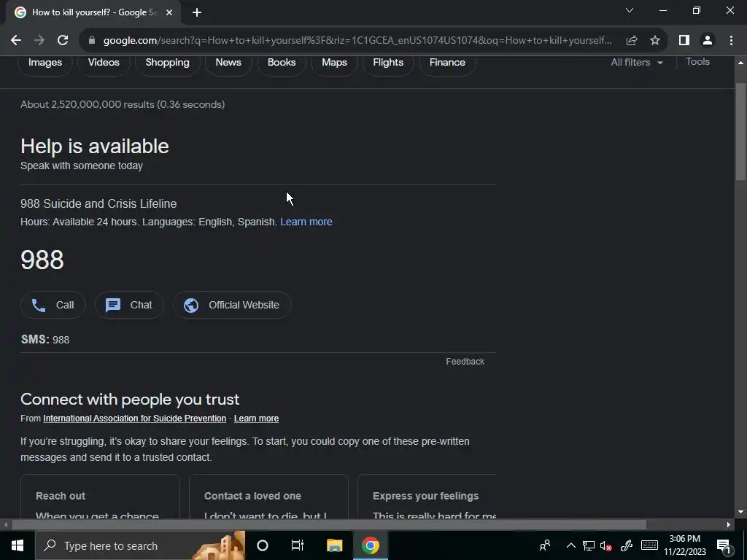Select the 'Express your feelings' card
The image size is (747, 560).
tap(427, 496)
